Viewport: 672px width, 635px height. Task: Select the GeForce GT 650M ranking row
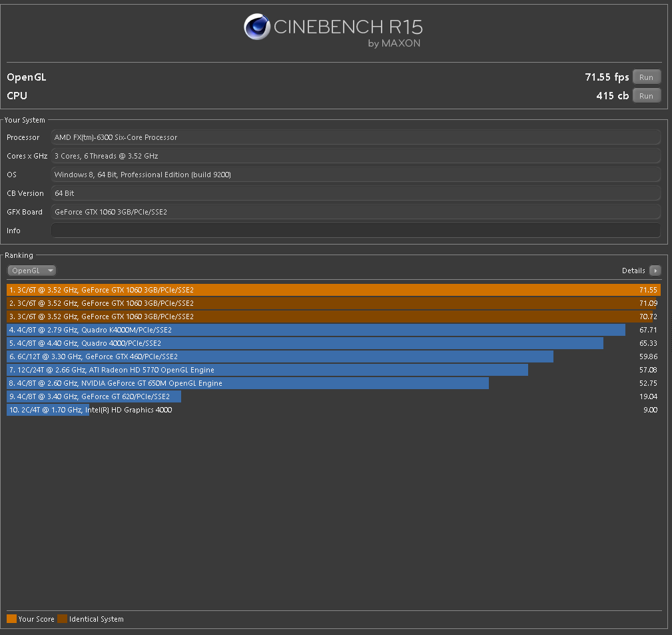334,383
